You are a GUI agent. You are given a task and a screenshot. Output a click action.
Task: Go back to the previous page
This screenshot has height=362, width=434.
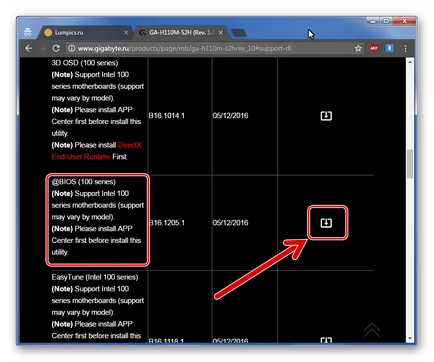point(29,48)
